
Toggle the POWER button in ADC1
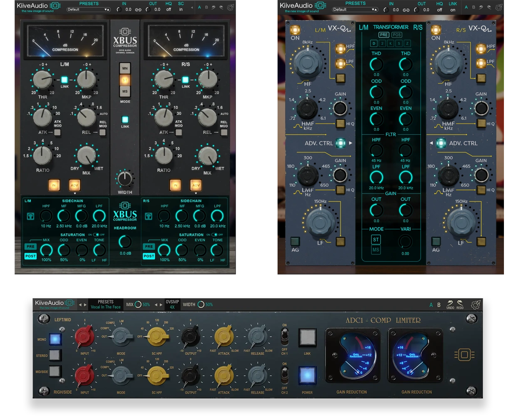[307, 376]
